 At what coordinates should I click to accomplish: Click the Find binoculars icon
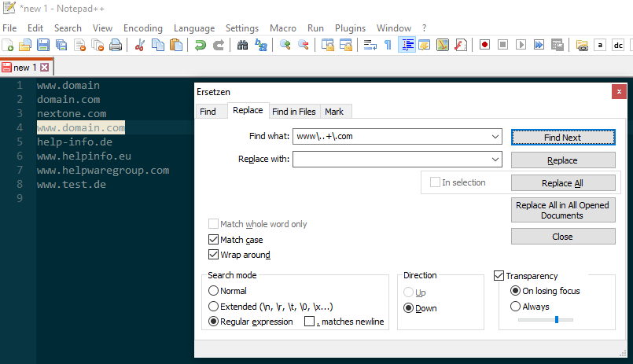pyautogui.click(x=242, y=45)
